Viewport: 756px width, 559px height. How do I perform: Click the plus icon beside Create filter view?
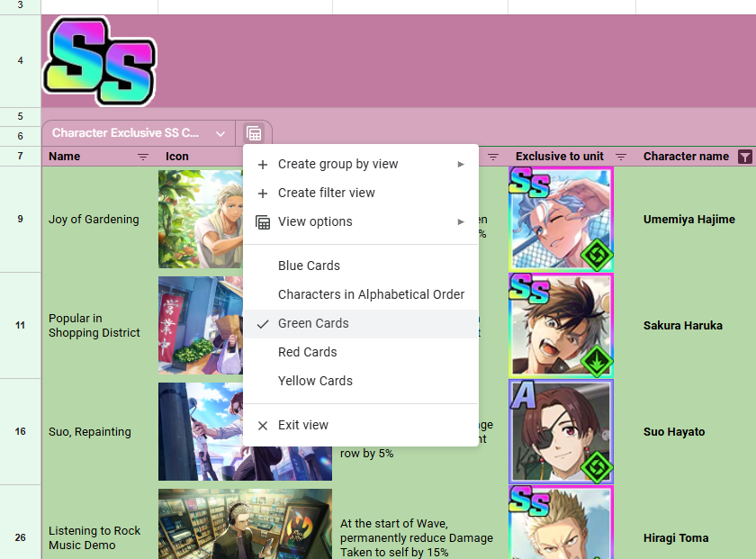pos(263,194)
